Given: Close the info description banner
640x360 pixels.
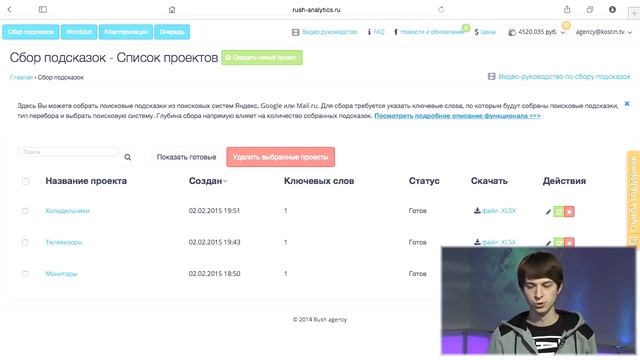Looking at the screenshot, I should 627,104.
